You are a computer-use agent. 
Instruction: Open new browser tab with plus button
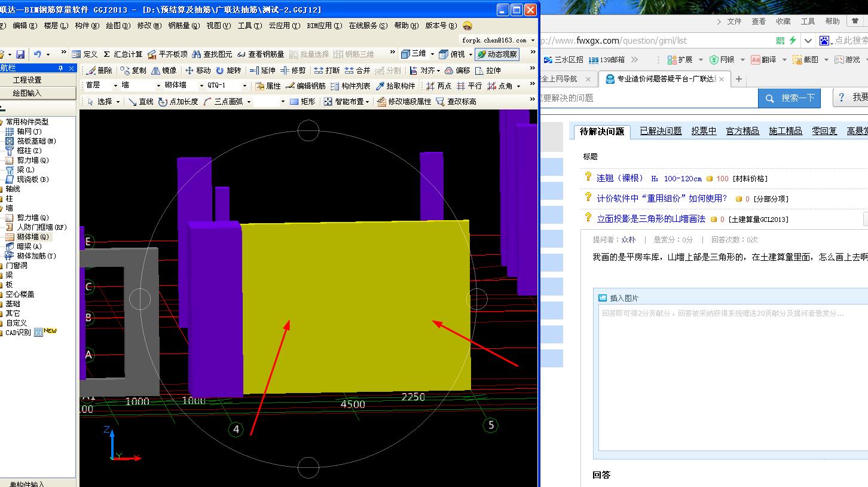pos(739,79)
